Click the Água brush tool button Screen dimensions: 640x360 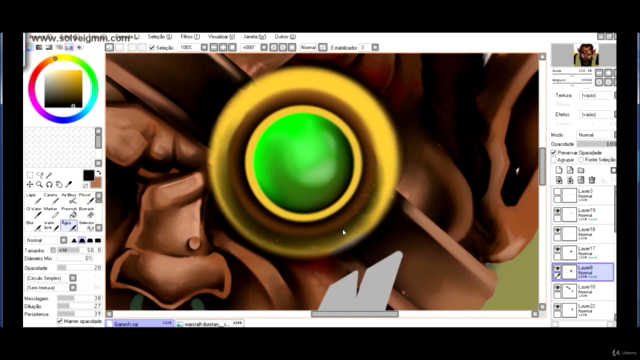pyautogui.click(x=69, y=226)
